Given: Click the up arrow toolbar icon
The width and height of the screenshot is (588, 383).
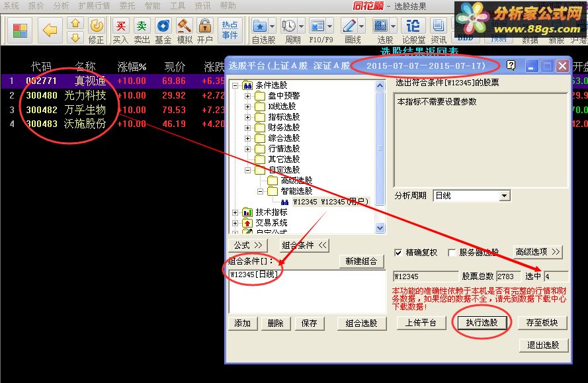Looking at the screenshot, I should pyautogui.click(x=75, y=23).
